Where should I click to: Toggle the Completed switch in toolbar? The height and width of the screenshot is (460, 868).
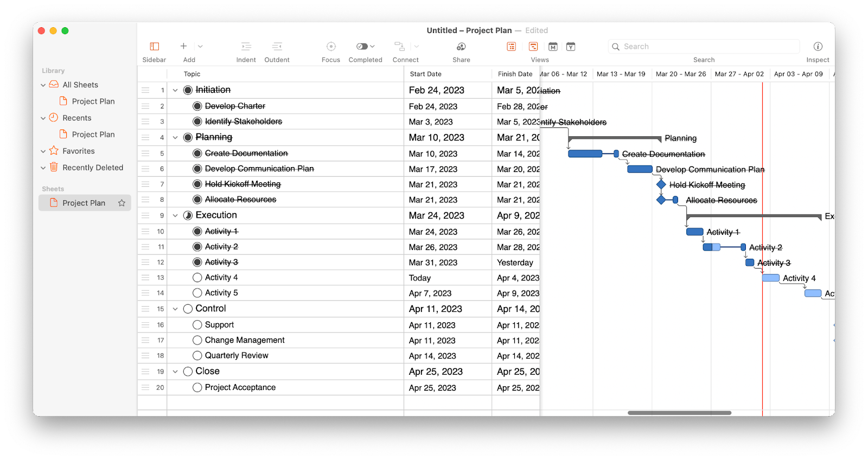coord(362,47)
